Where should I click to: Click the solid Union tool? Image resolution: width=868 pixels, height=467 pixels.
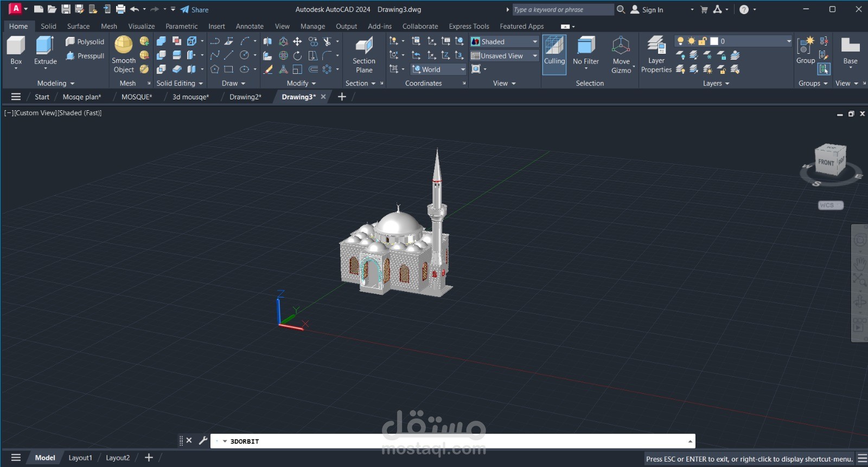click(161, 41)
